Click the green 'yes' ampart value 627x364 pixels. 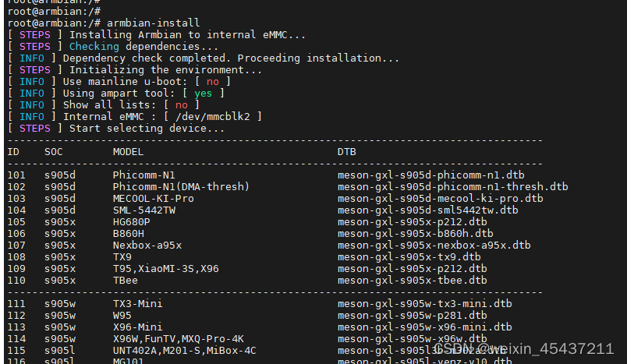pyautogui.click(x=203, y=93)
